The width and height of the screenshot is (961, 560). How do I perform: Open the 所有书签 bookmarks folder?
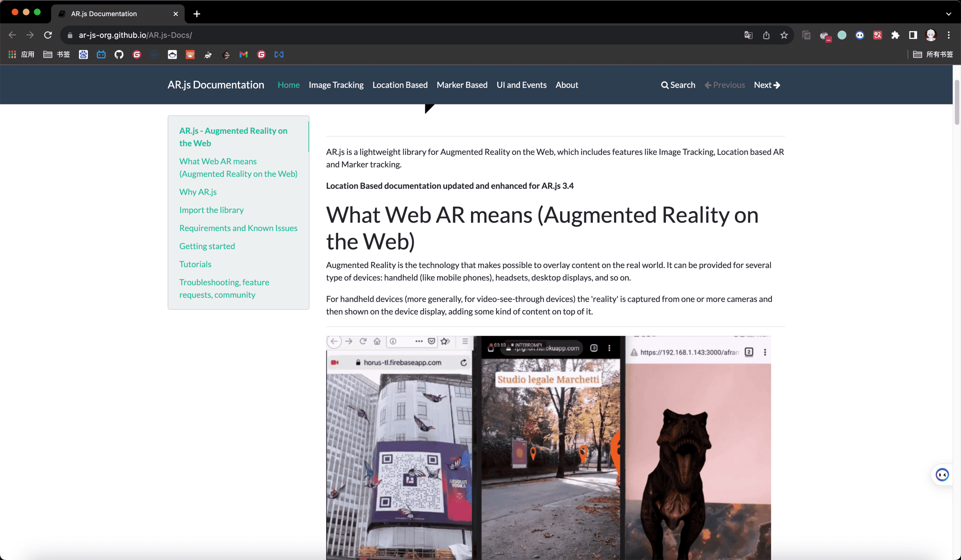point(933,54)
